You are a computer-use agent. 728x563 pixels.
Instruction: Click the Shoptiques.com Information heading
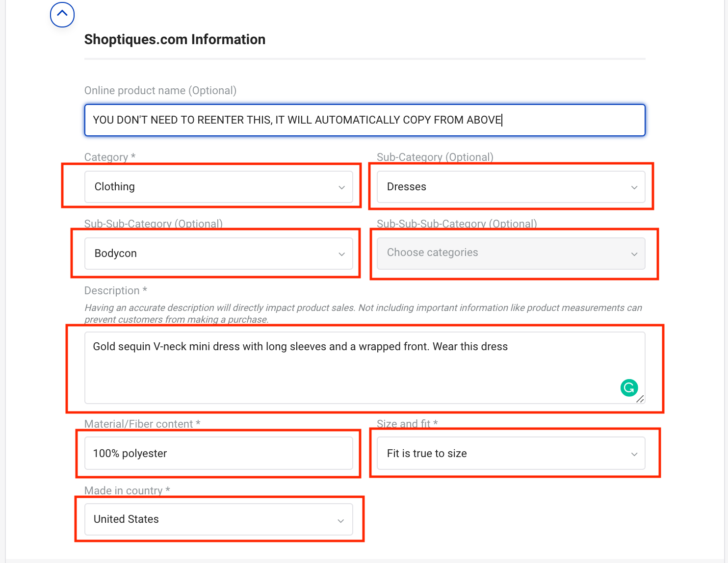point(175,39)
